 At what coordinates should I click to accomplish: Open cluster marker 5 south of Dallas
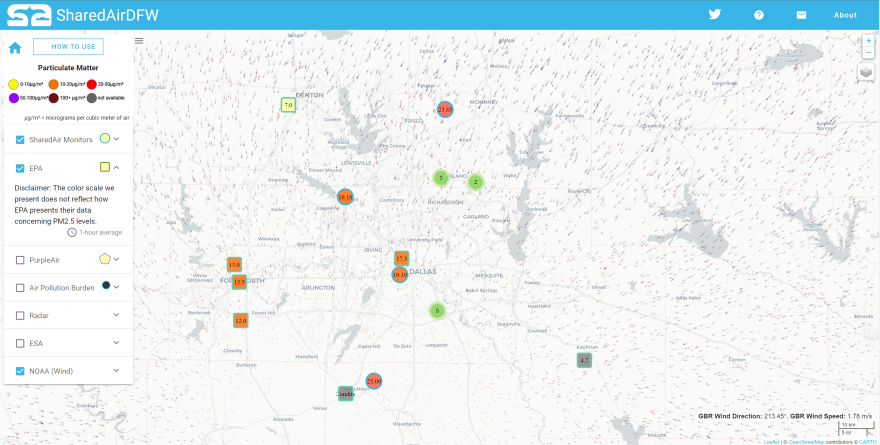point(437,310)
